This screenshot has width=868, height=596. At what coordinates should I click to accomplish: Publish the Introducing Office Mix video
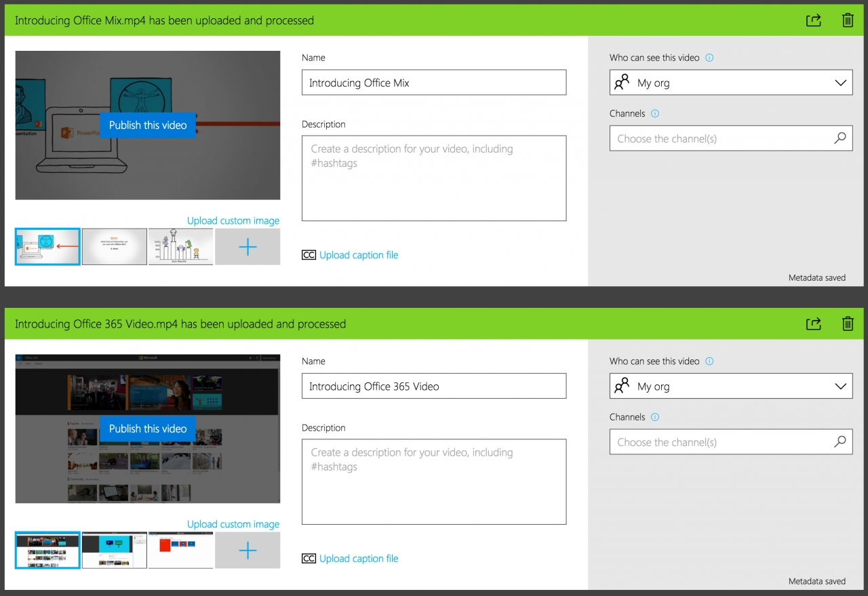[x=148, y=125]
